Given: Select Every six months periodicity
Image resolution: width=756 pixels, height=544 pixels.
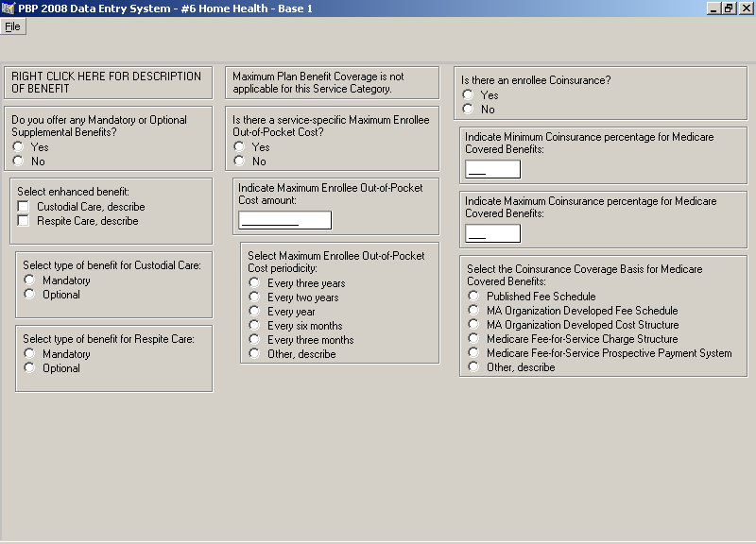Looking at the screenshot, I should pyautogui.click(x=254, y=325).
